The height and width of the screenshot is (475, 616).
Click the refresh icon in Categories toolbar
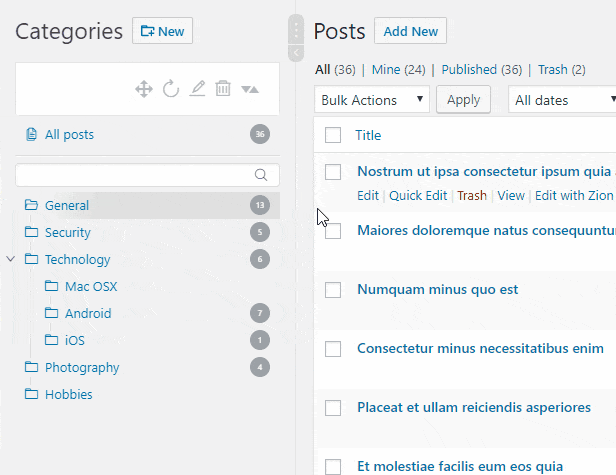(x=171, y=89)
